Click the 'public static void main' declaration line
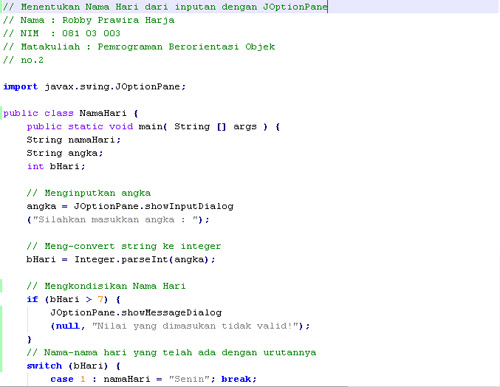The width and height of the screenshot is (500, 387). [x=153, y=127]
